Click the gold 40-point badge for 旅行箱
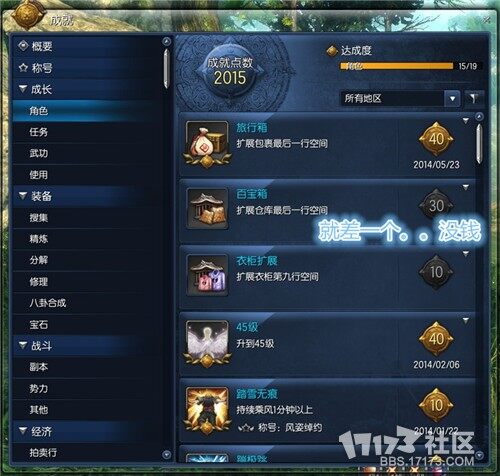The image size is (500, 476). 436,139
